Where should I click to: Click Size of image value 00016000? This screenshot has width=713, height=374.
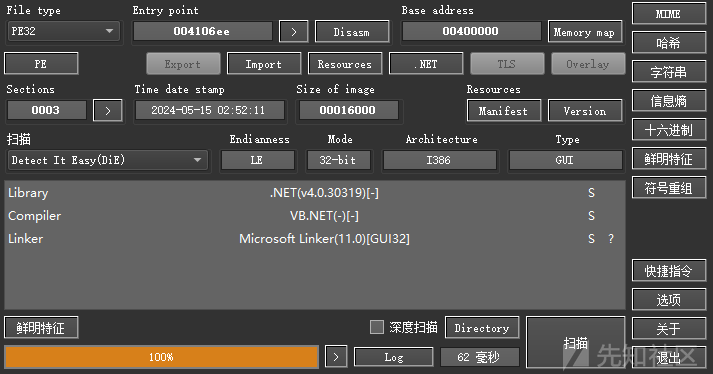[x=348, y=110]
